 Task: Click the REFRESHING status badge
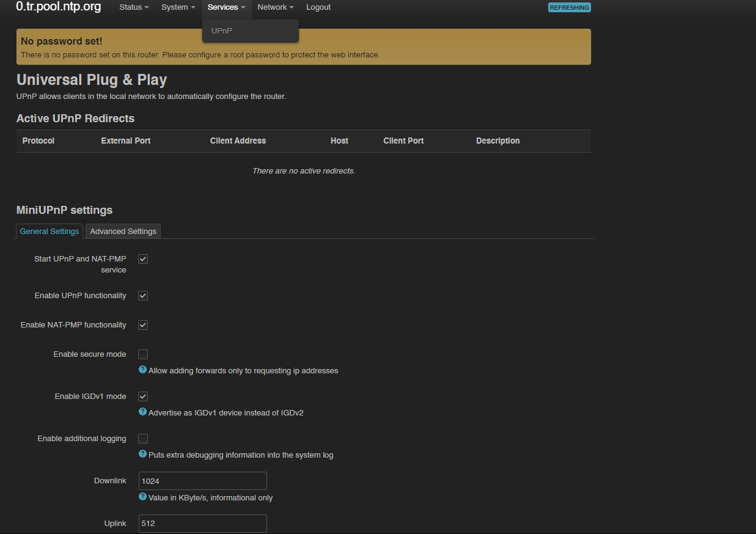[570, 8]
